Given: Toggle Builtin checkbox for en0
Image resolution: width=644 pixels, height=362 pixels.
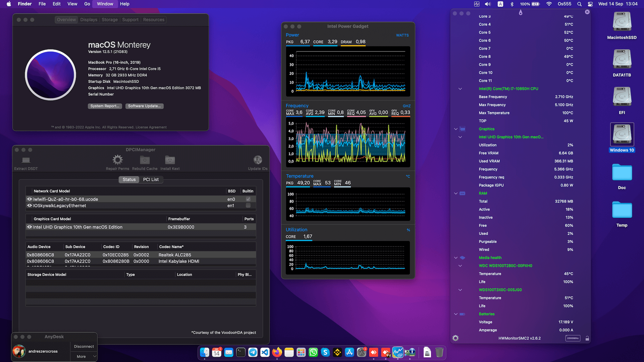Looking at the screenshot, I should click(x=248, y=199).
